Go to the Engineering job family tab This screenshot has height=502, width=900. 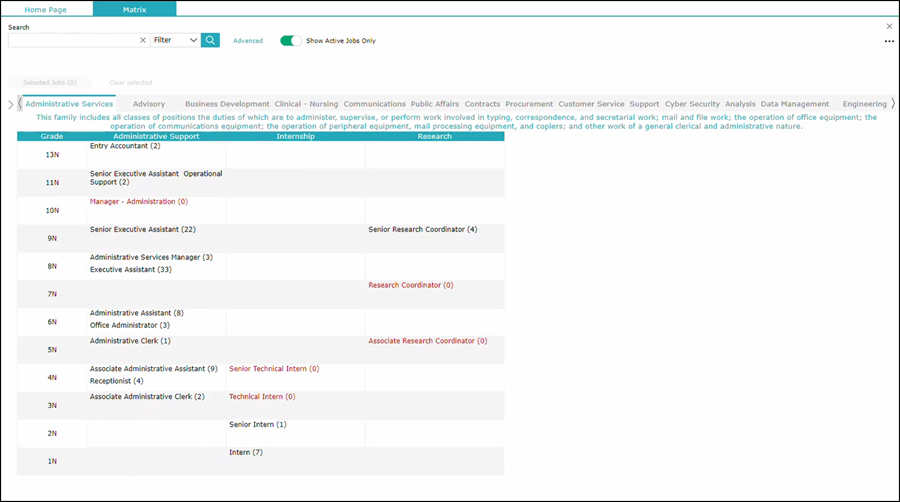coord(864,104)
